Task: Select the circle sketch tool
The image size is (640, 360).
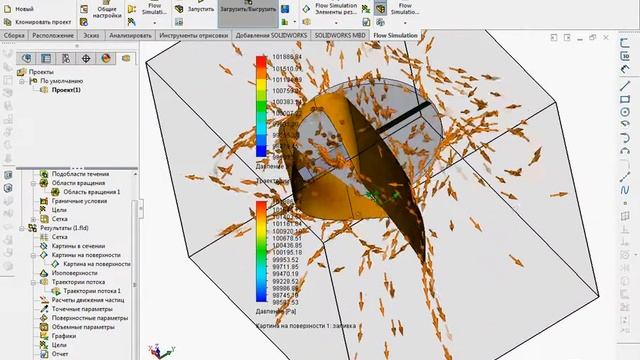Action: tap(625, 112)
